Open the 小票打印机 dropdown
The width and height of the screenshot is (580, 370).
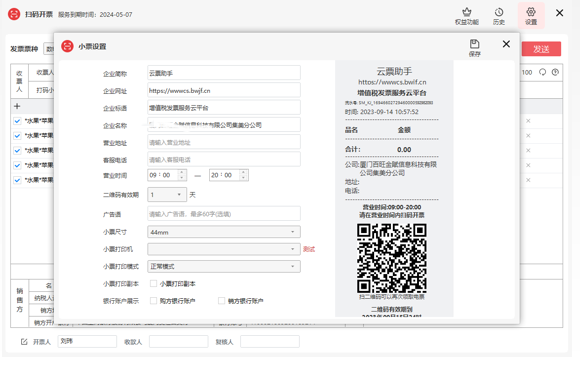tap(224, 249)
